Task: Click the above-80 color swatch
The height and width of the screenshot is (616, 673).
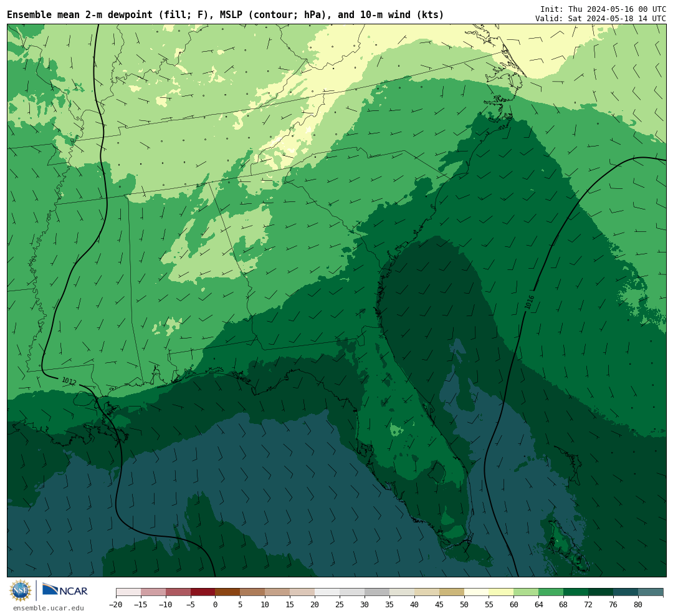Action: [651, 592]
